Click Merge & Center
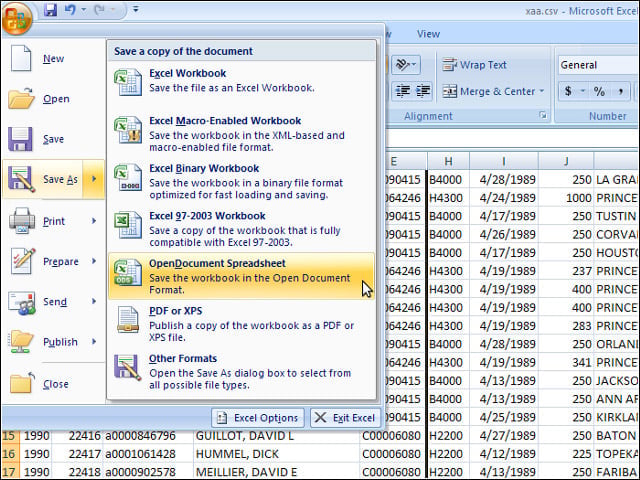 pos(489,91)
